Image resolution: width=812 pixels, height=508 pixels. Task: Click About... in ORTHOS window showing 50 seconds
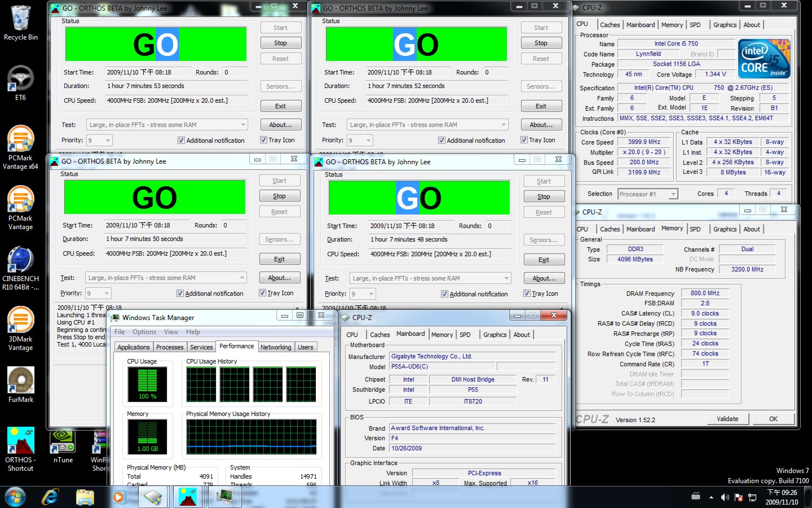pyautogui.click(x=279, y=278)
